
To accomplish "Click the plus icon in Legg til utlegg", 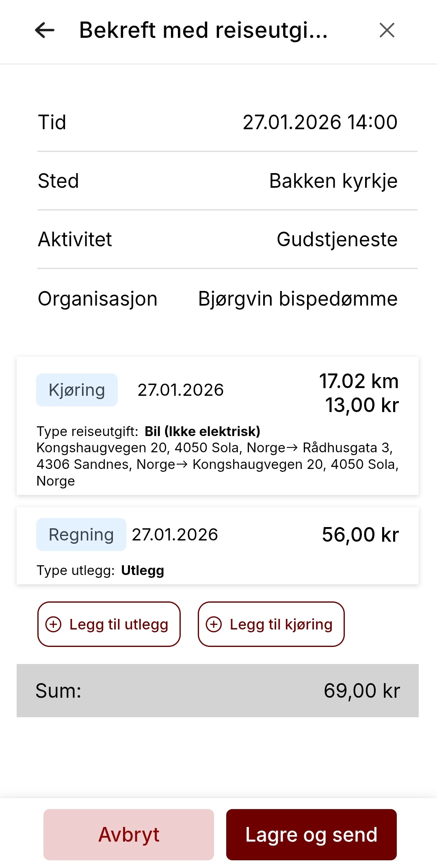I will pyautogui.click(x=54, y=624).
